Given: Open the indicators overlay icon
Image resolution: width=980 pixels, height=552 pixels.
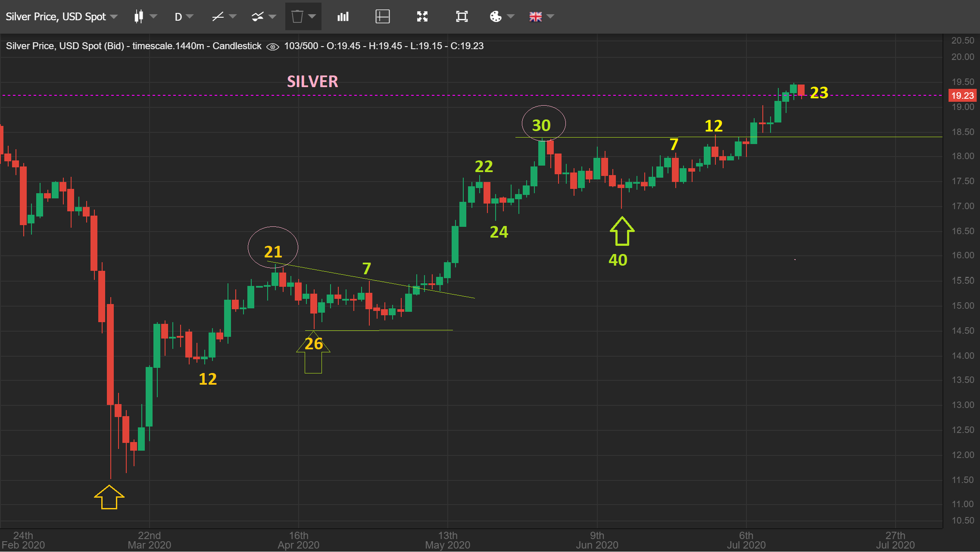Looking at the screenshot, I should coord(258,17).
